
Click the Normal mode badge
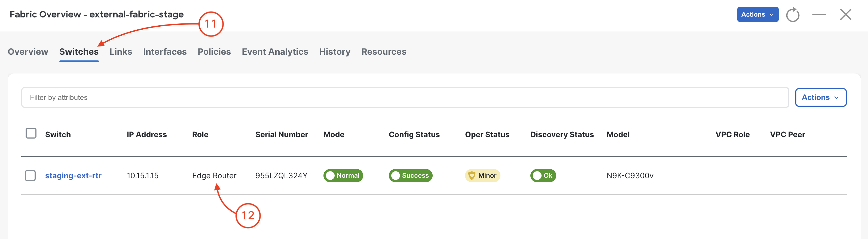click(343, 176)
